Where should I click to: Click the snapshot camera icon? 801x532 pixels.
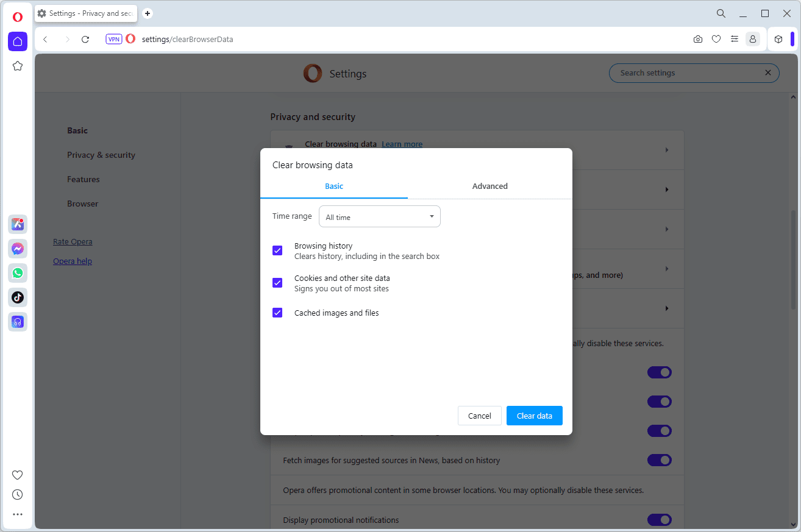698,39
